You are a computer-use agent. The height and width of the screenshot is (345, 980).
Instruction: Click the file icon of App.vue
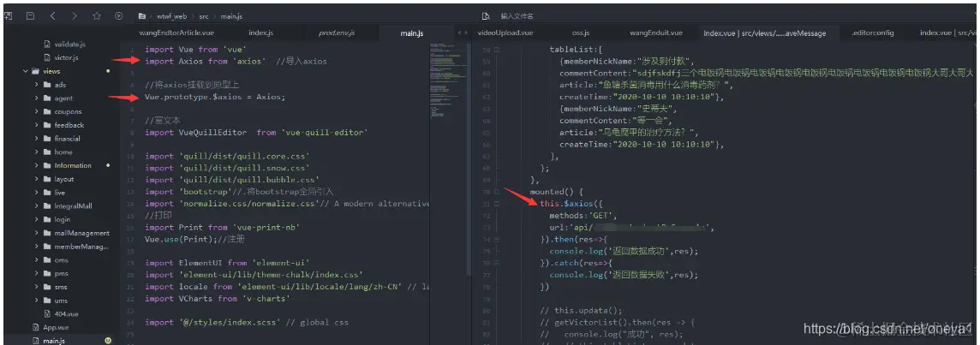(36, 327)
